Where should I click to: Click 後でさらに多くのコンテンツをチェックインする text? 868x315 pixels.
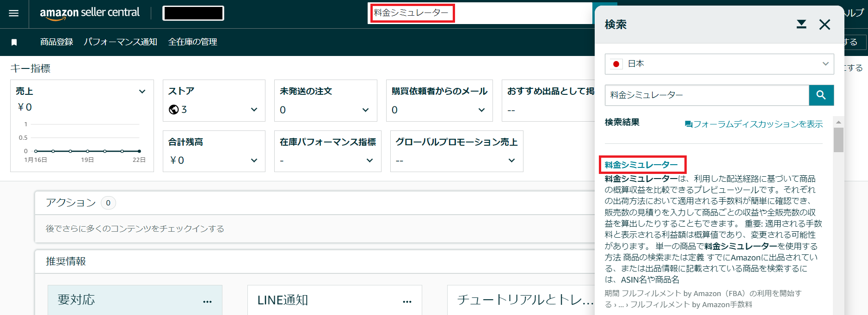coord(135,229)
